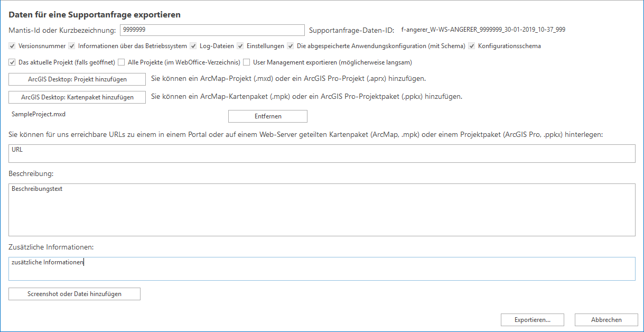The image size is (644, 332).
Task: Uncheck Die abgespeicherte Anwendungskonfiguration option
Action: 291,46
